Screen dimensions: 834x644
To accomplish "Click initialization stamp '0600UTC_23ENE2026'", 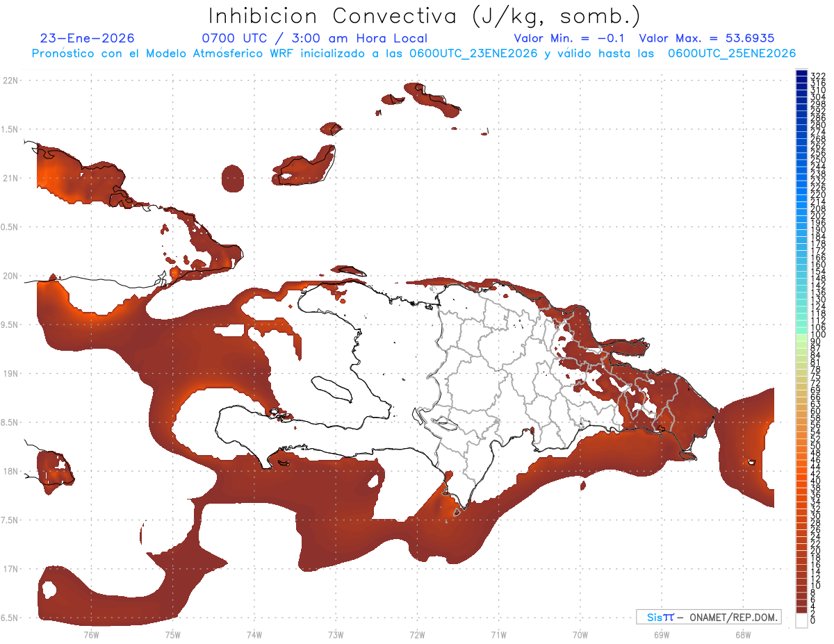I will pos(473,53).
